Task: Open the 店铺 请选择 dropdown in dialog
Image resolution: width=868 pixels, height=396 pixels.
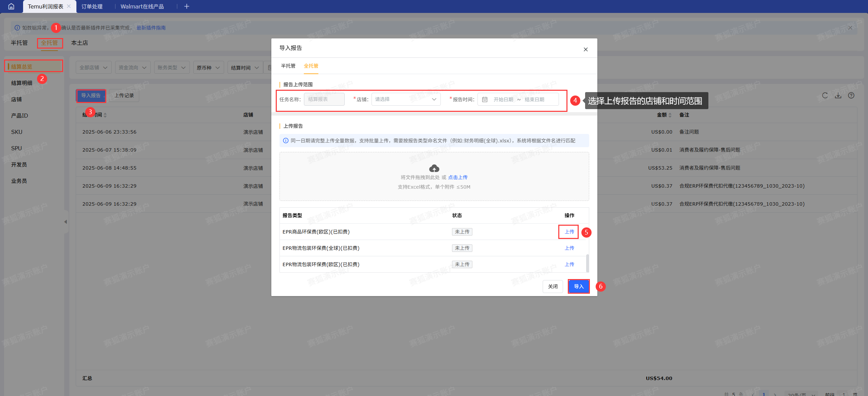Action: pyautogui.click(x=406, y=99)
